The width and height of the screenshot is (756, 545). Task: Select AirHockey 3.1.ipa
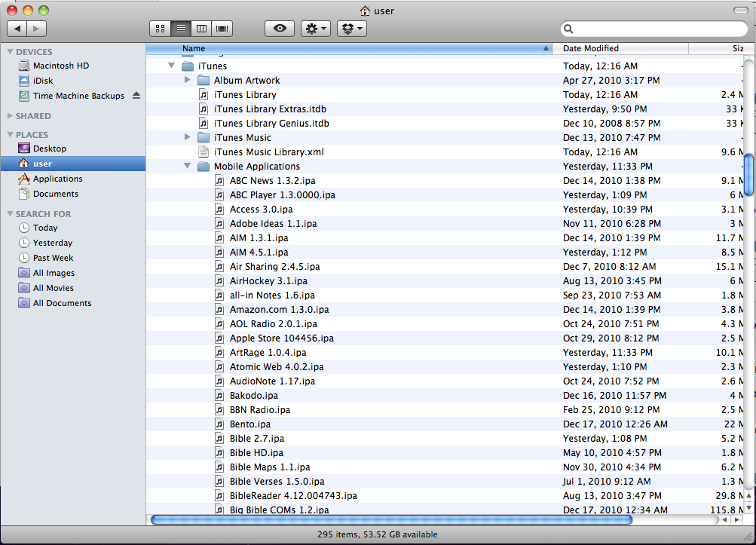point(268,280)
